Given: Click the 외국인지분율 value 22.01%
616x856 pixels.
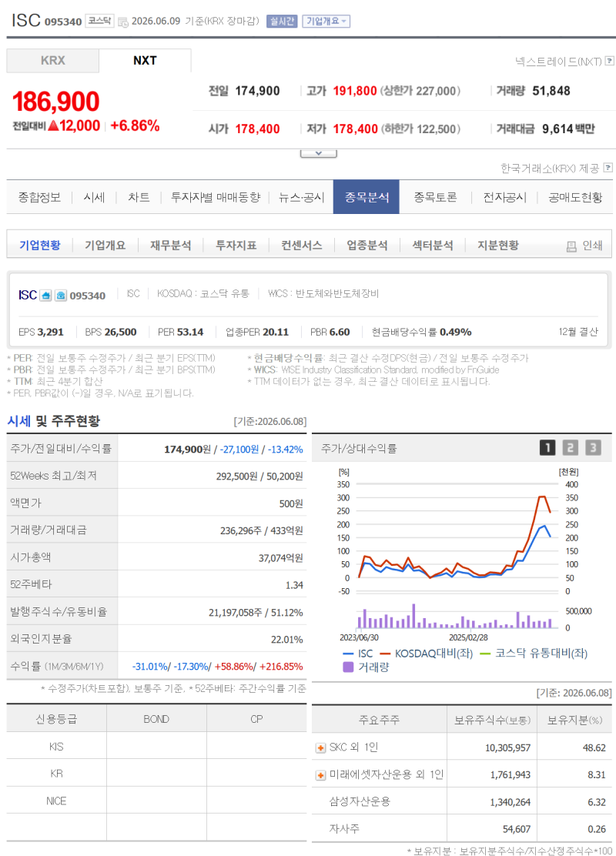Looking at the screenshot, I should tap(287, 639).
